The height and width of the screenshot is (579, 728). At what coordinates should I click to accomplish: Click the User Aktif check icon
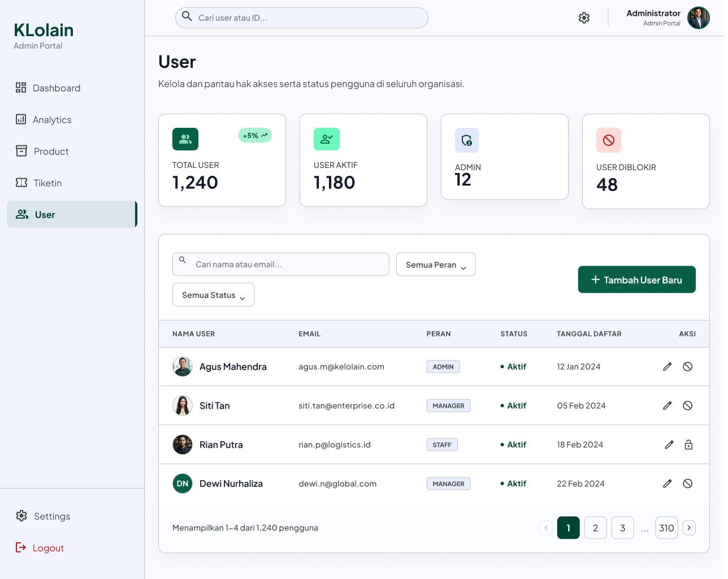(327, 139)
